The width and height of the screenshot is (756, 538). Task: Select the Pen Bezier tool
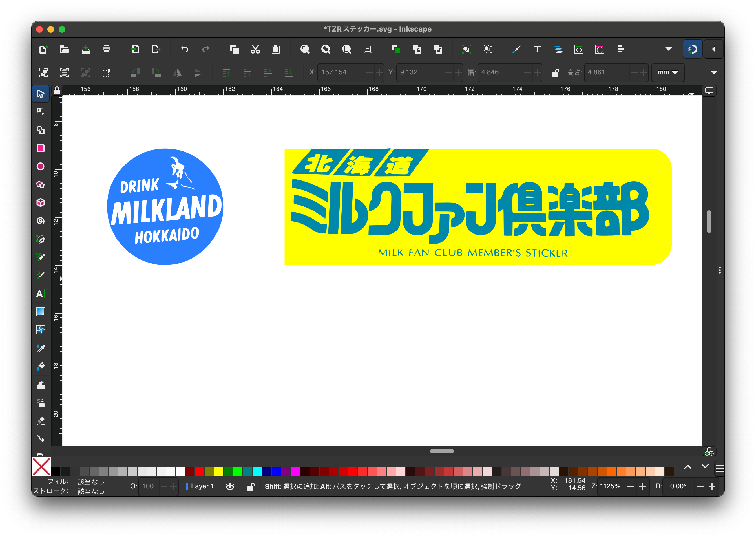point(41,239)
